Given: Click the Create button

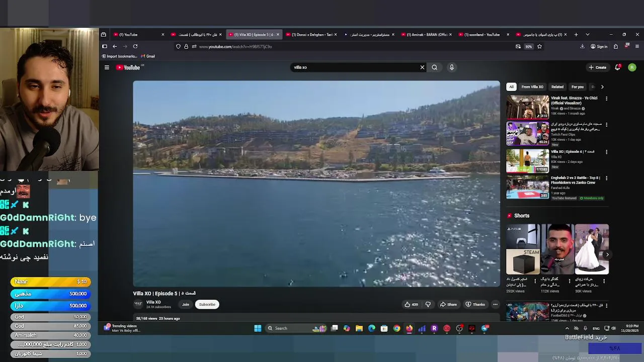Looking at the screenshot, I should click(x=598, y=67).
